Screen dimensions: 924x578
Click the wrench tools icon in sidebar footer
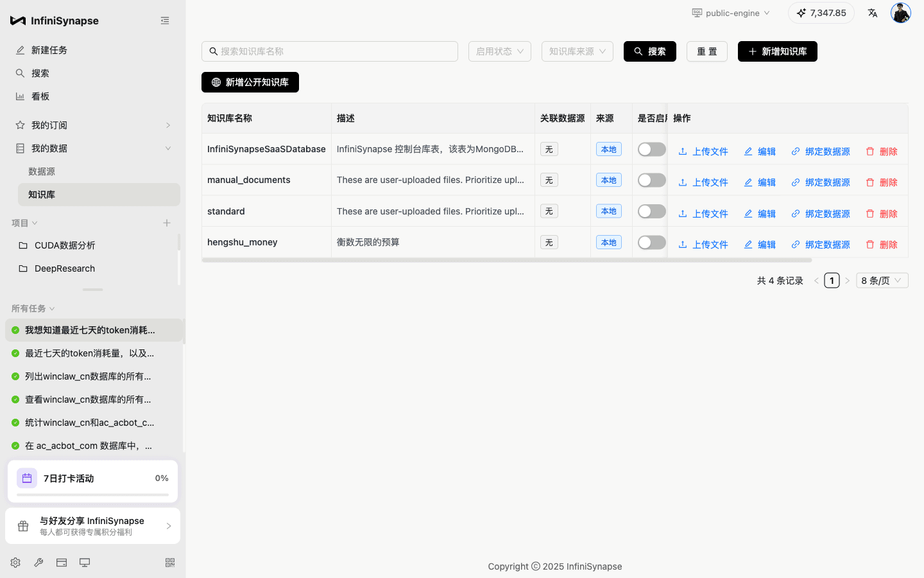(38, 563)
